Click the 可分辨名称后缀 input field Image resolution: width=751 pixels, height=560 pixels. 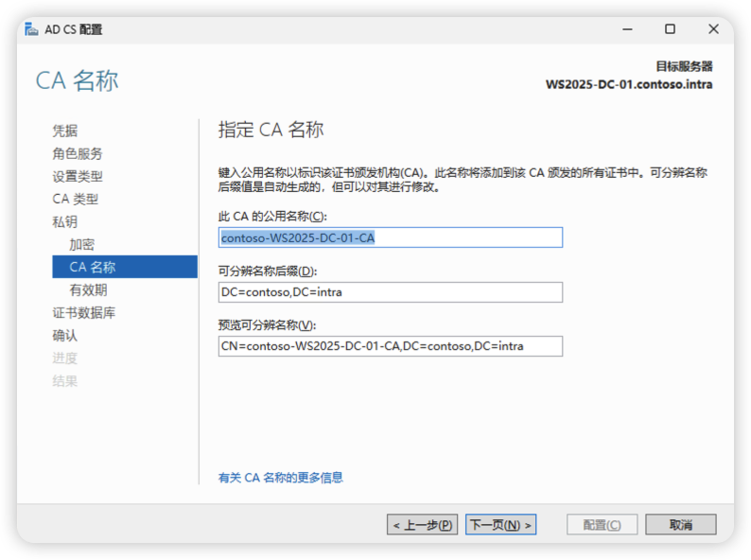390,292
